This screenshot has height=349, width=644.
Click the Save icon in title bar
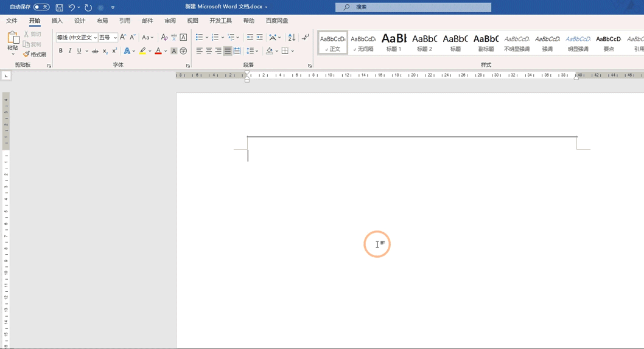pos(59,7)
